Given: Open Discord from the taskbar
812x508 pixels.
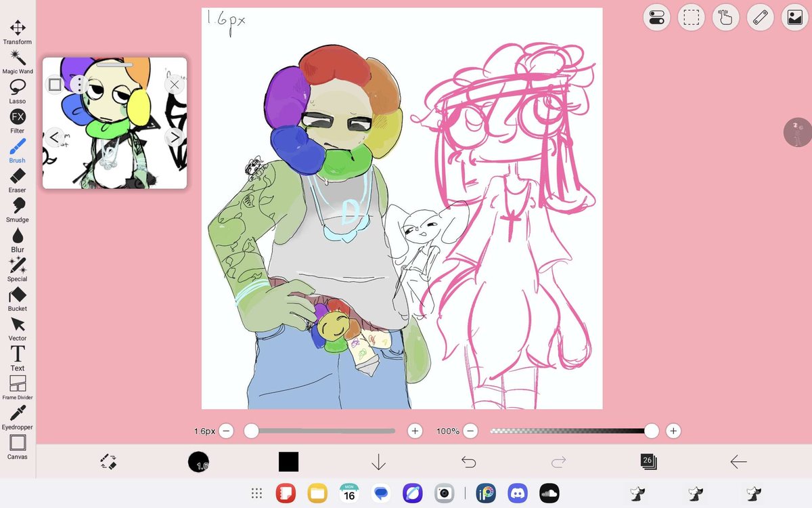Looking at the screenshot, I should [518, 494].
